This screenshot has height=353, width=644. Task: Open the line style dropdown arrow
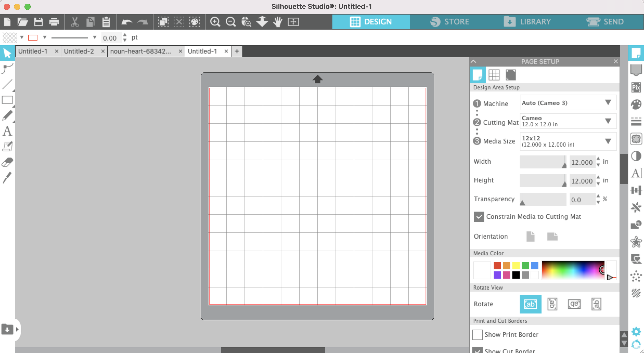coord(95,37)
